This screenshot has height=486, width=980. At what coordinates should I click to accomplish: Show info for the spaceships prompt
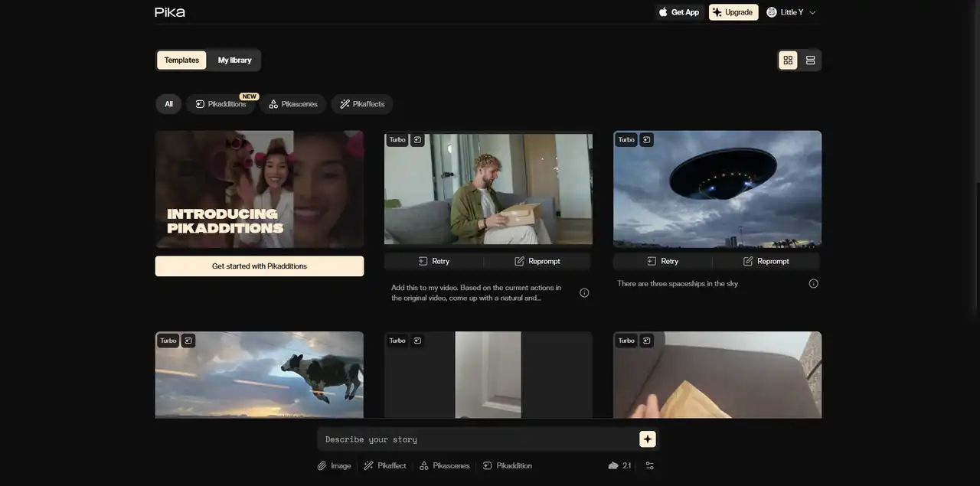[x=813, y=283]
